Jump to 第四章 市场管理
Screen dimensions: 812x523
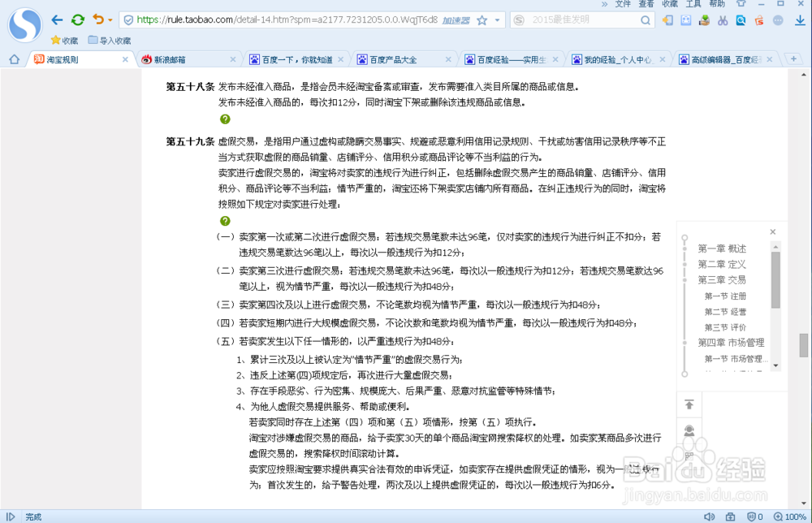(731, 343)
